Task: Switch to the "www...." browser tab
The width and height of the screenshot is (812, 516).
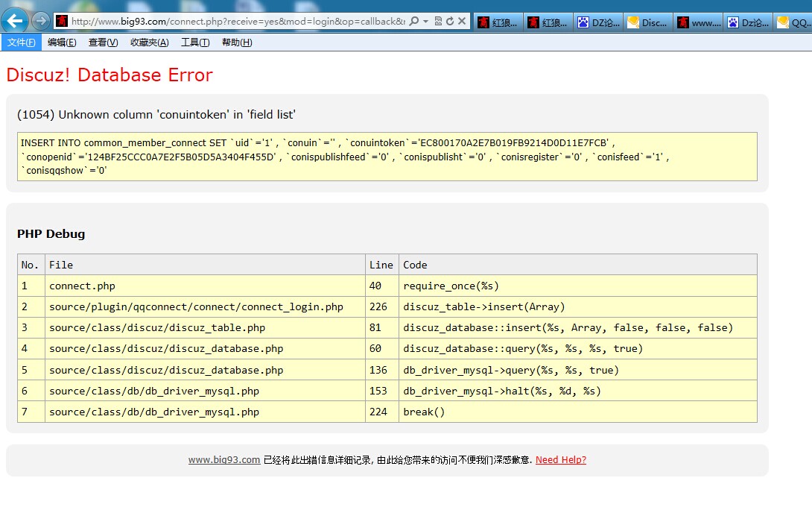Action: click(x=698, y=23)
